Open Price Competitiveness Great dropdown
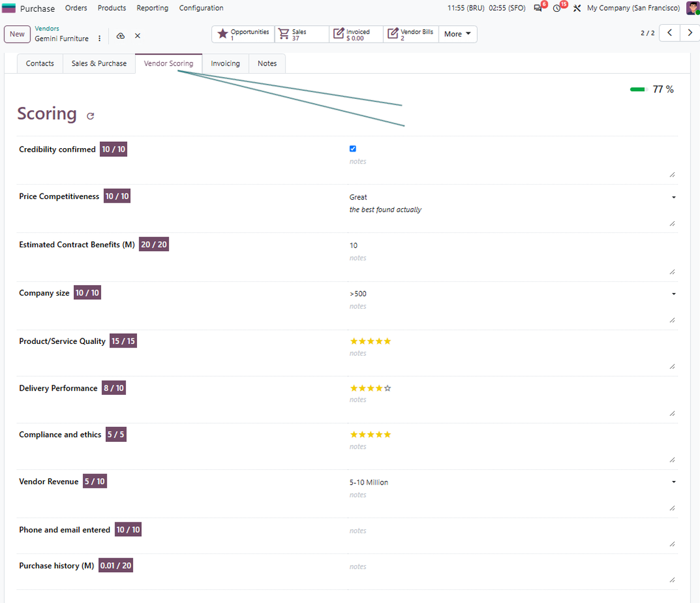 click(x=512, y=197)
